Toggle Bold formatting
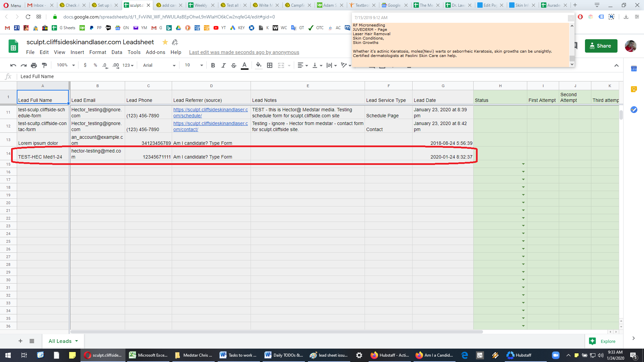This screenshot has width=644, height=362. click(x=213, y=65)
